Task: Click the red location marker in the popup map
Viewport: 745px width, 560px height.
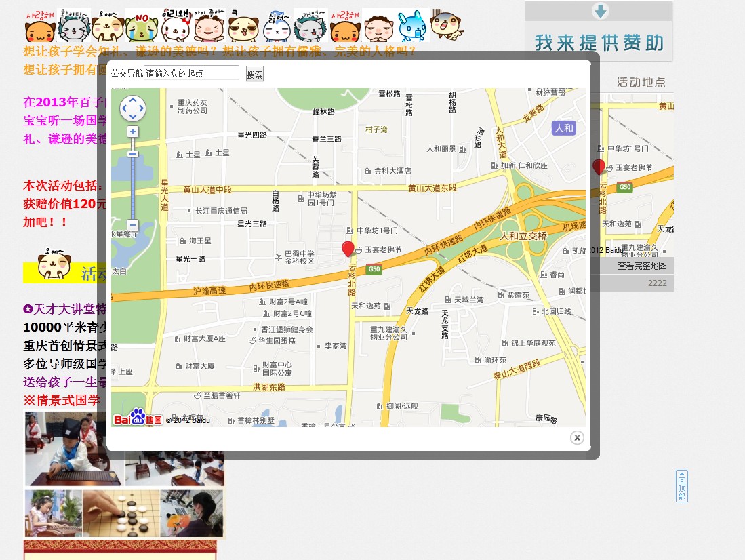Action: (348, 249)
